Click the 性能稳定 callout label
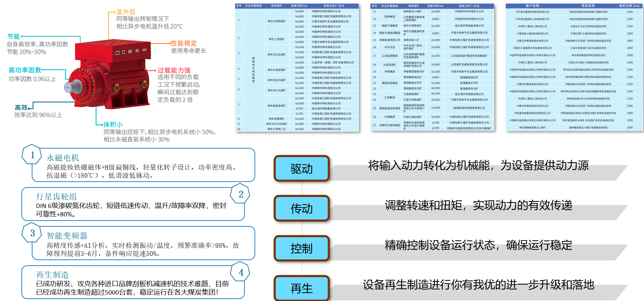The image size is (644, 301). (184, 43)
